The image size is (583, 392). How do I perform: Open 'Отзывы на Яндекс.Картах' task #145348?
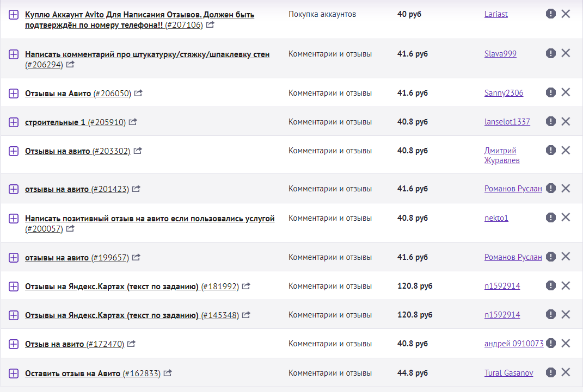pyautogui.click(x=112, y=315)
